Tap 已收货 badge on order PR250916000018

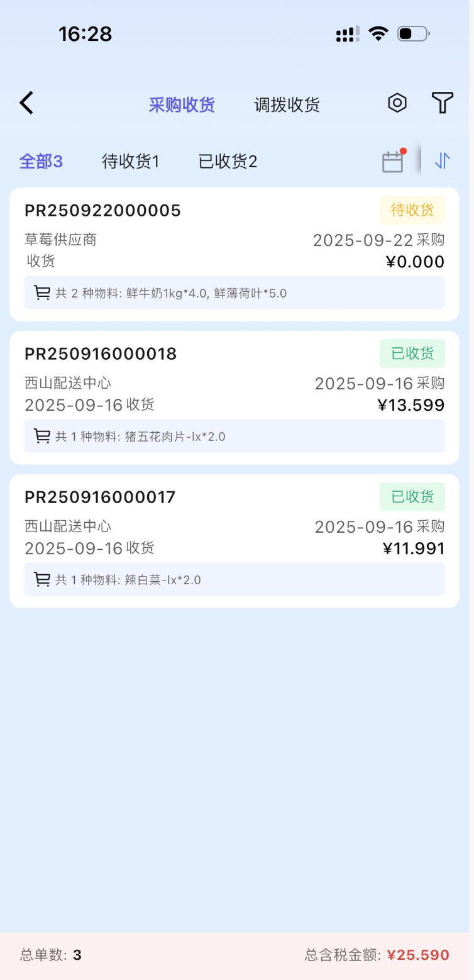coord(412,354)
